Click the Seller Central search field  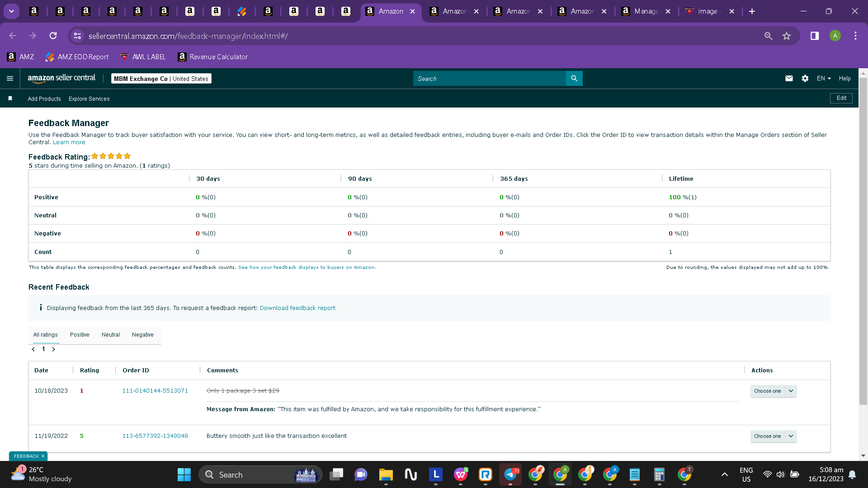(490, 79)
